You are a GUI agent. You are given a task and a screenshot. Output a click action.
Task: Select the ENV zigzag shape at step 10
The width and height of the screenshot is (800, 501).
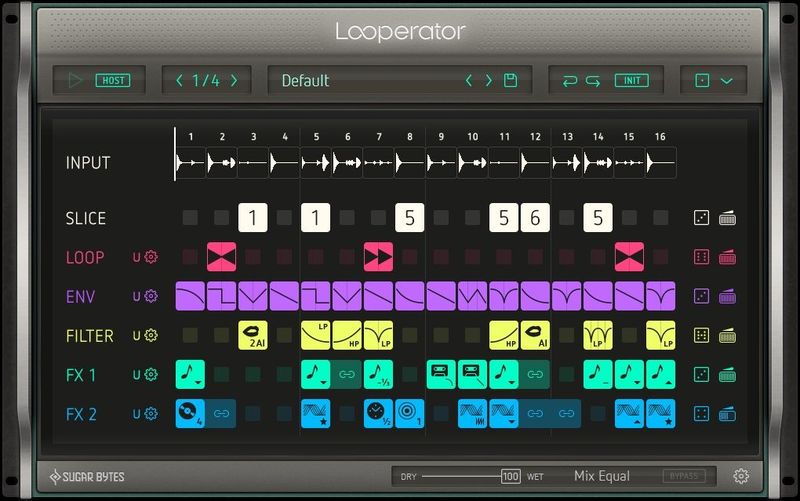click(x=472, y=296)
